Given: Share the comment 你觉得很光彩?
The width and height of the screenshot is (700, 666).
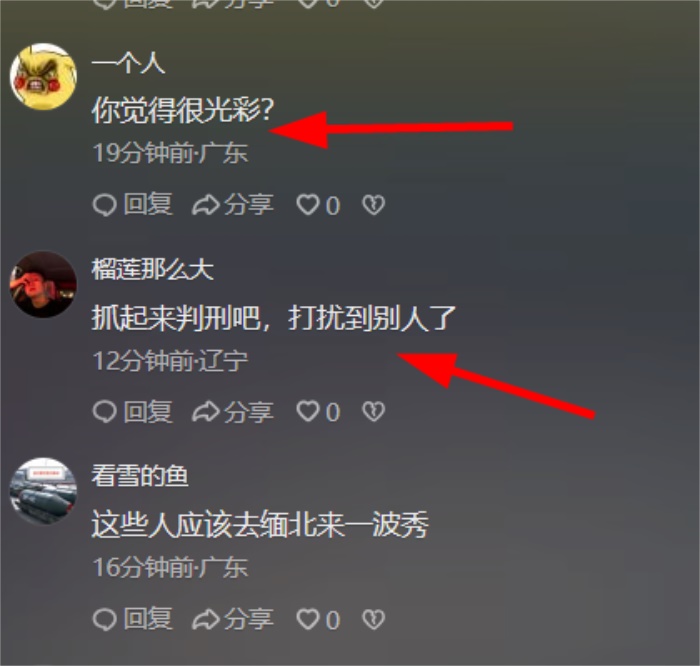Looking at the screenshot, I should tap(233, 205).
